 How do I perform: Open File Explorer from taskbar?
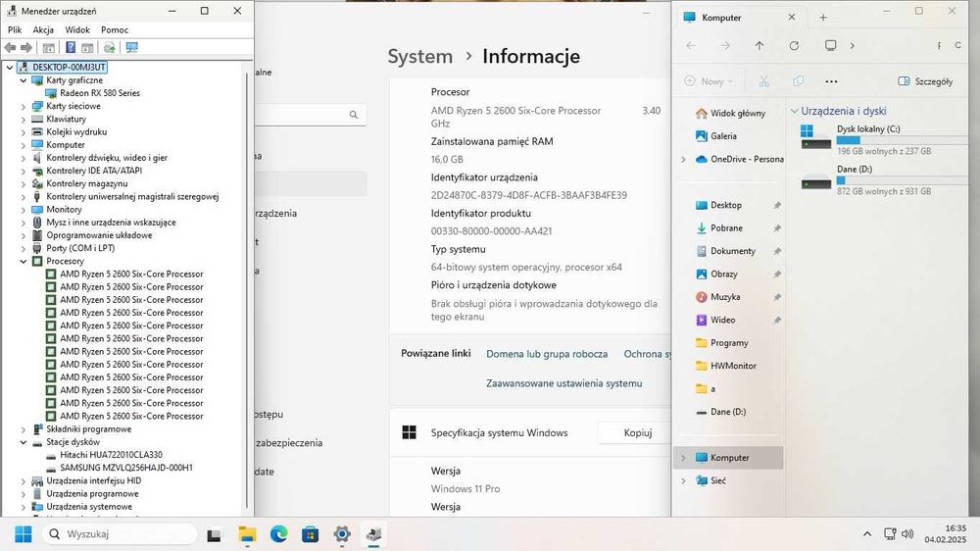(248, 534)
